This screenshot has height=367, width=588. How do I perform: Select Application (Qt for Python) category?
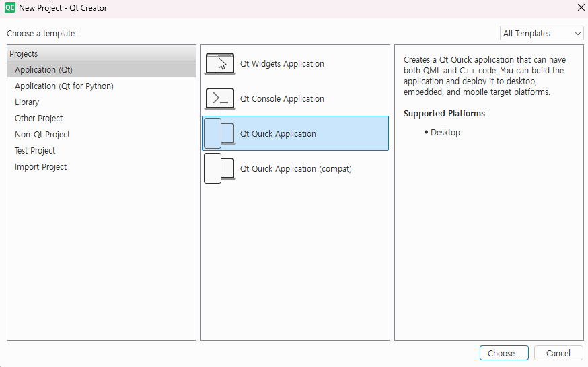click(64, 86)
